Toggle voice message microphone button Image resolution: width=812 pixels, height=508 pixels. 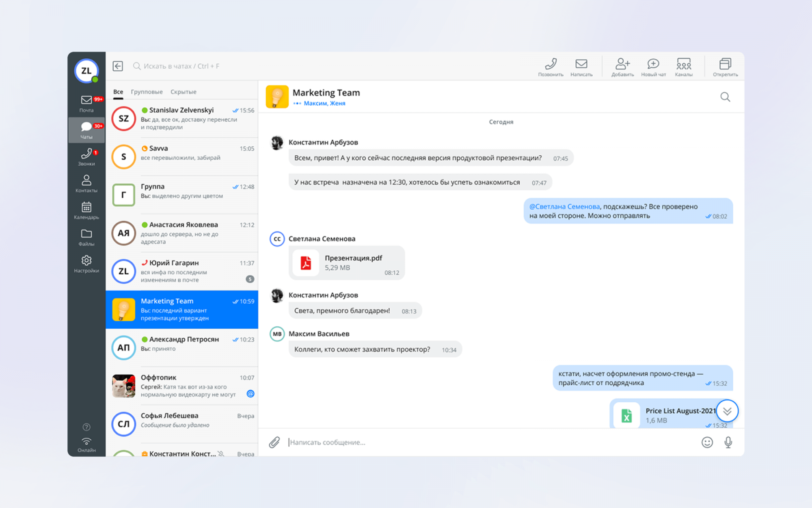(x=728, y=442)
